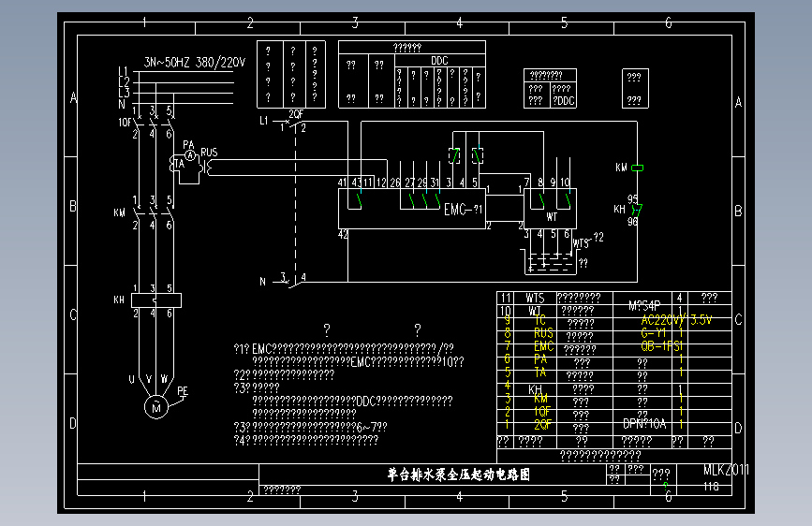Screen dimensions: 812x526
Task: Select the ammeter 'A' circle symbol
Action: tap(190, 155)
